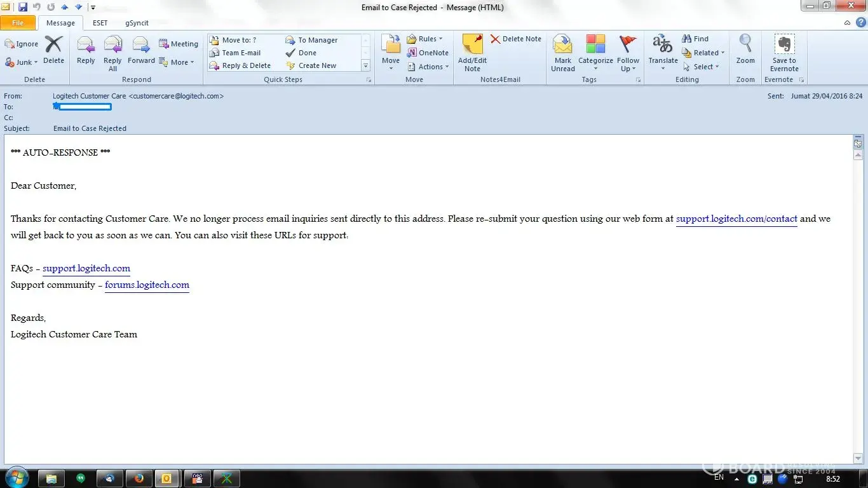Open the support.logitech.com/contact link
This screenshot has width=868, height=488.
[x=736, y=219]
